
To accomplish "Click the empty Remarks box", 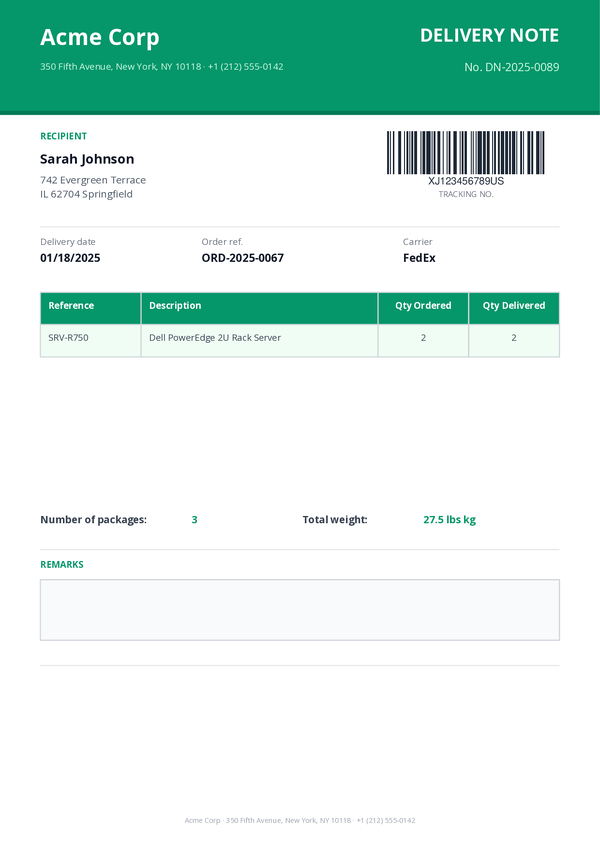I will (299, 610).
